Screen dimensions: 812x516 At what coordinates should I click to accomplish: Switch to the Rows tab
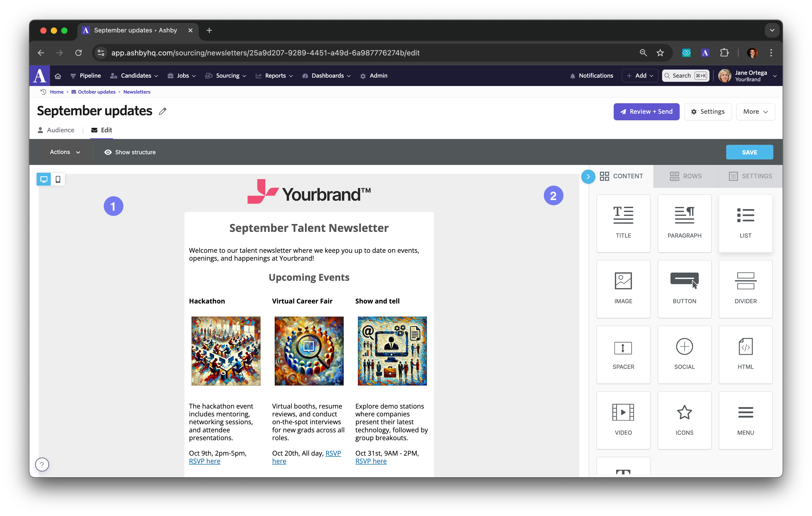(686, 176)
